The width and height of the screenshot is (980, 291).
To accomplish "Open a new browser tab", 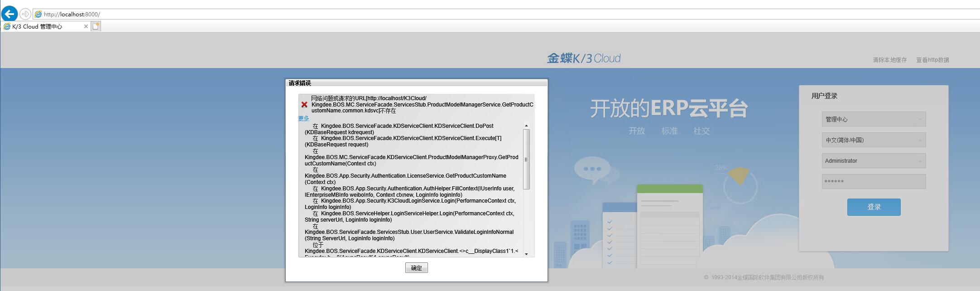I will coord(96,26).
